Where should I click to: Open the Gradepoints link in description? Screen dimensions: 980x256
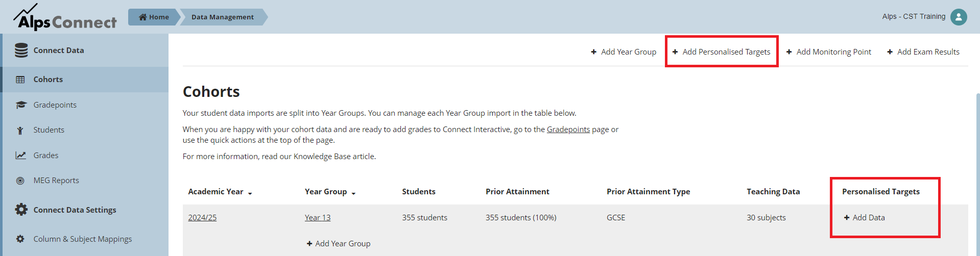pyautogui.click(x=568, y=130)
